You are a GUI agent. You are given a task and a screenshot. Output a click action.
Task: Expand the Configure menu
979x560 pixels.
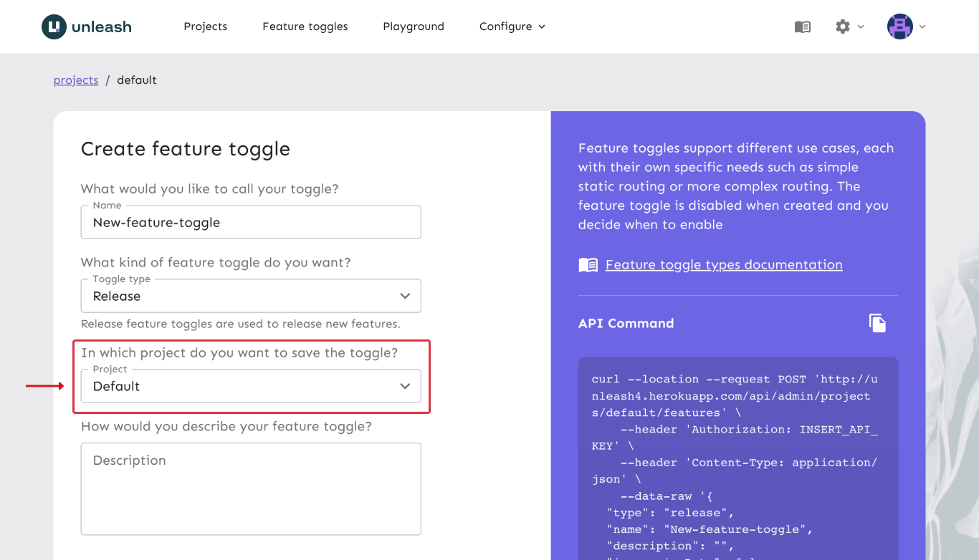click(x=512, y=26)
